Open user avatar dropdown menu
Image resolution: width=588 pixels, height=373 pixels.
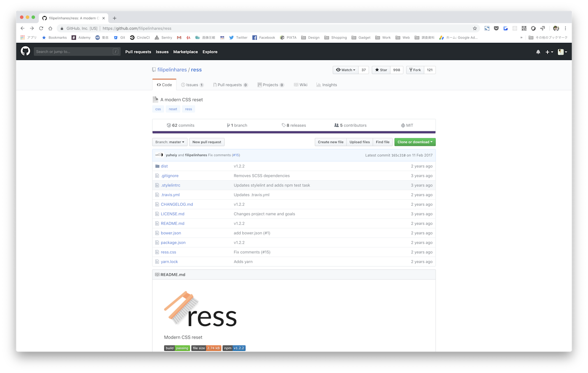[562, 52]
